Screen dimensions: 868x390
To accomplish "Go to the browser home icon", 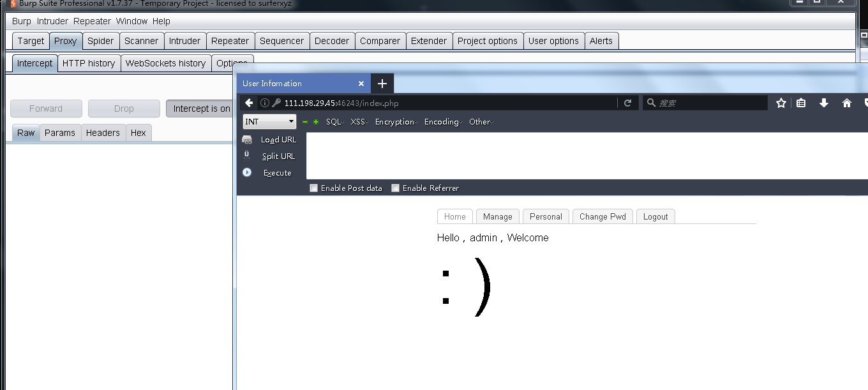I will coord(847,103).
